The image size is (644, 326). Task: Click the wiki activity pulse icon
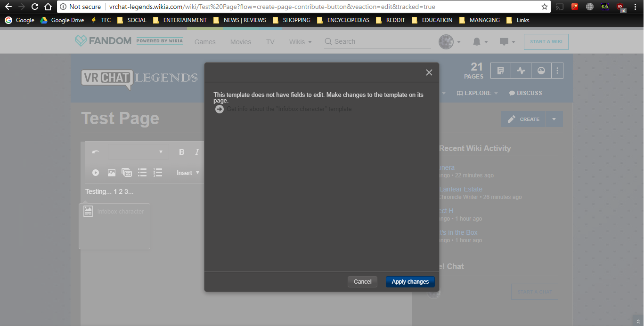click(x=521, y=71)
